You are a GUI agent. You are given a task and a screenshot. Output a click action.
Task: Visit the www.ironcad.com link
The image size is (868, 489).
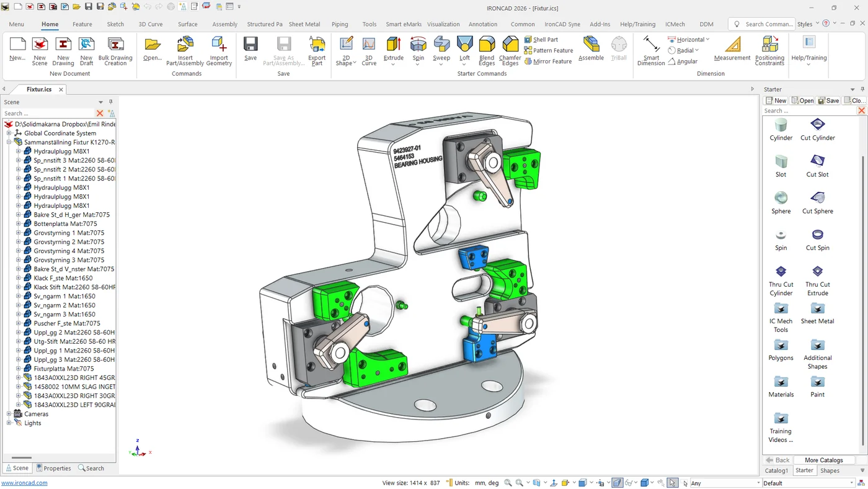tap(24, 483)
